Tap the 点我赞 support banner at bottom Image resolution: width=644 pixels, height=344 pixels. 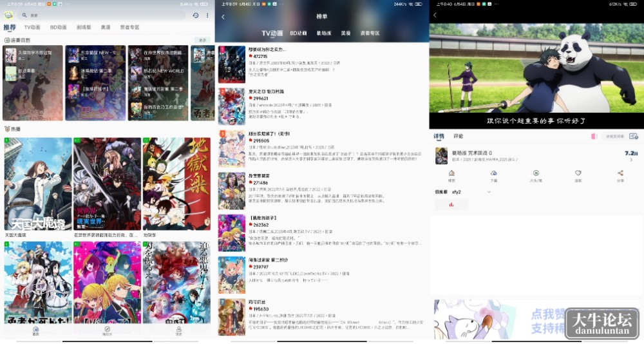pos(536,319)
